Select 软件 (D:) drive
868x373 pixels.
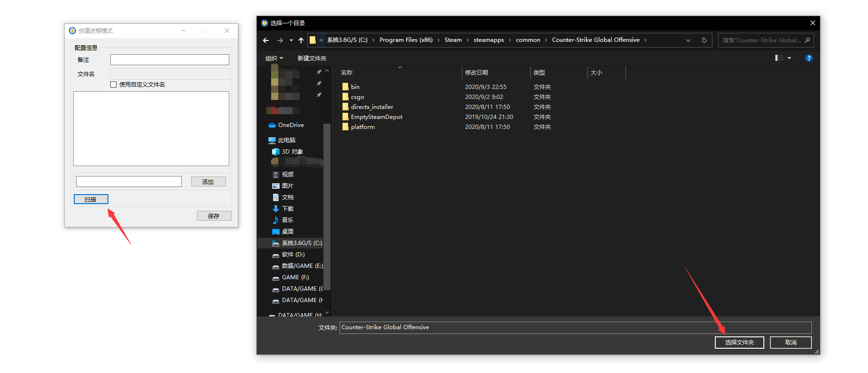click(x=293, y=255)
